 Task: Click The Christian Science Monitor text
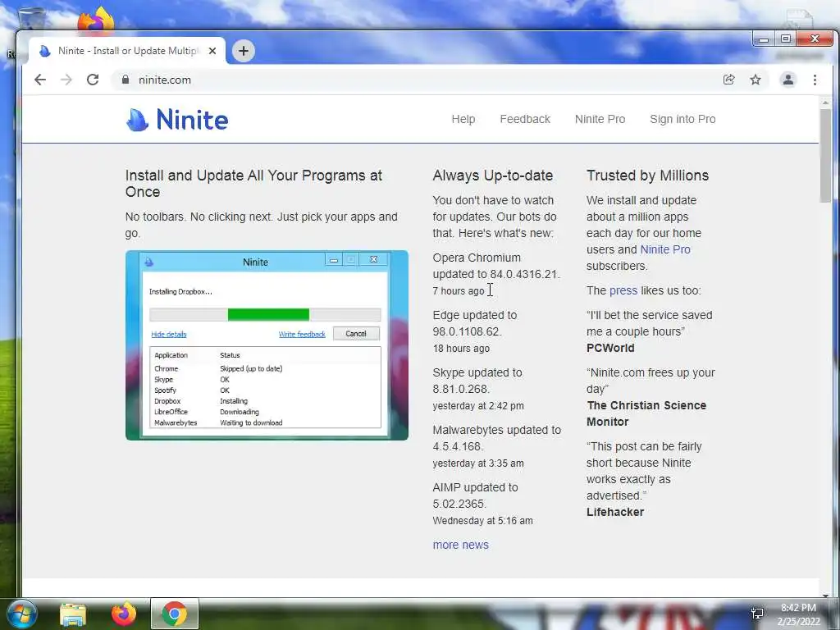click(646, 413)
